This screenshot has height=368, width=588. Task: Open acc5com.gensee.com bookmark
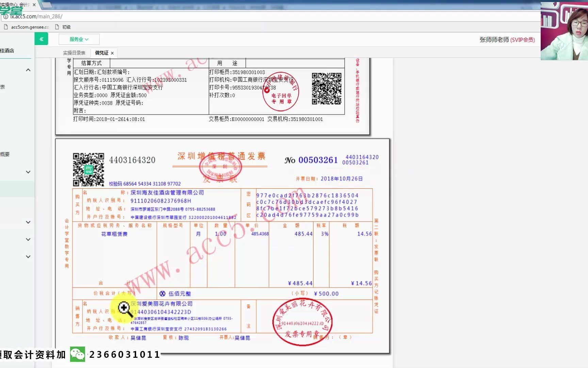[x=27, y=27]
